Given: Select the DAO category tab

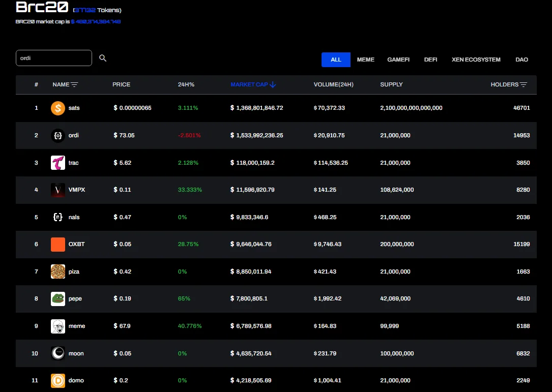Looking at the screenshot, I should (521, 59).
